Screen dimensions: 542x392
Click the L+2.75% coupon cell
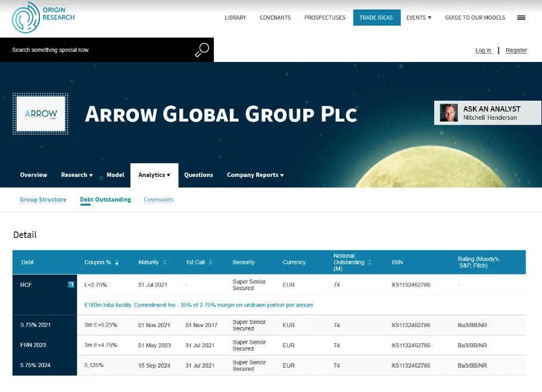click(96, 285)
